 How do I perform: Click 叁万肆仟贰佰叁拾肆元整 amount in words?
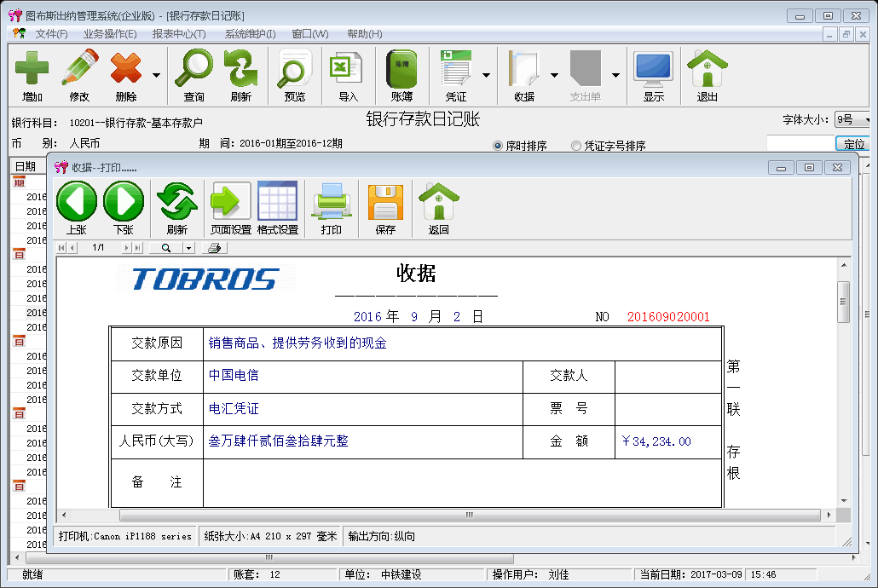278,441
